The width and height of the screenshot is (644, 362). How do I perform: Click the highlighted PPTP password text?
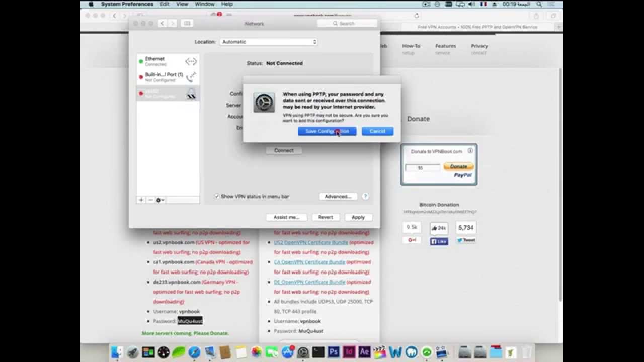point(190,321)
